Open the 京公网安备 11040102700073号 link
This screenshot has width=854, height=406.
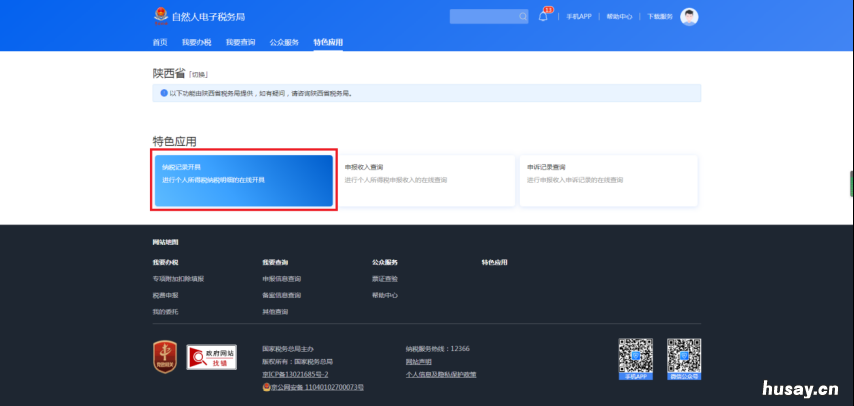tap(317, 387)
